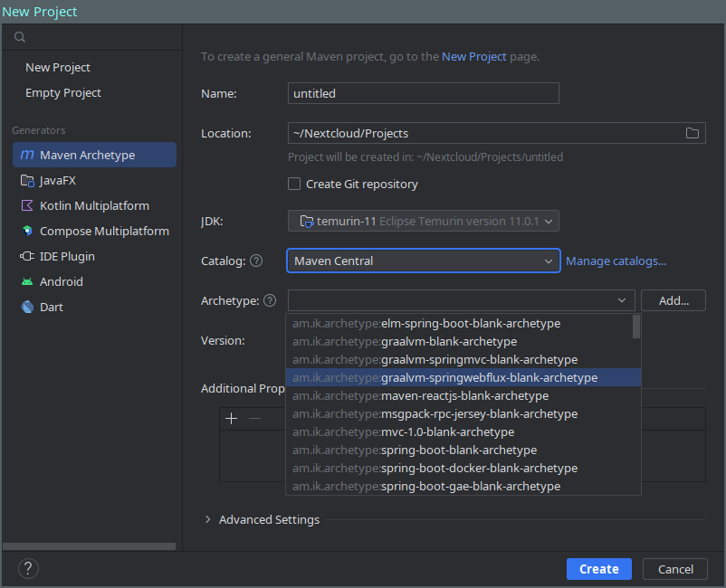Select the IDE Plugin generator icon
Viewport: 726px width, 588px height.
click(28, 256)
